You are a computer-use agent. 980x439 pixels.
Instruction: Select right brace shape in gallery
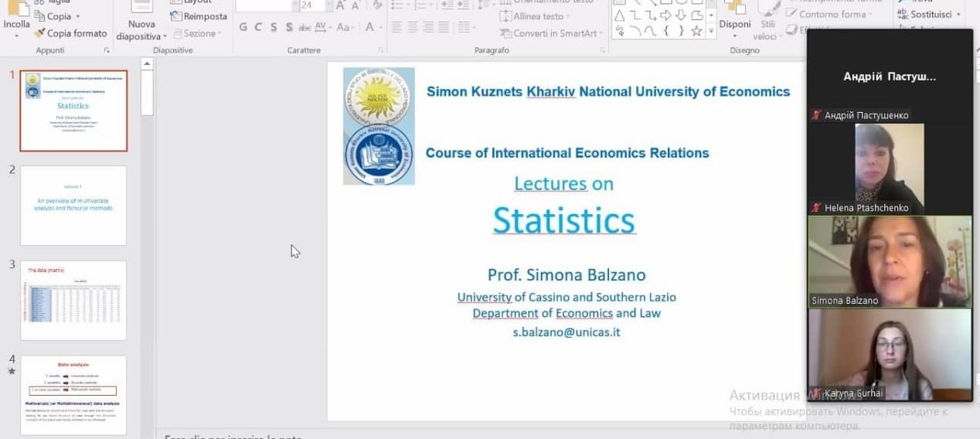coord(680,31)
